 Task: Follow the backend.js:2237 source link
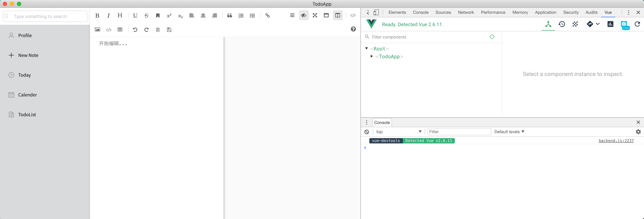(x=616, y=141)
